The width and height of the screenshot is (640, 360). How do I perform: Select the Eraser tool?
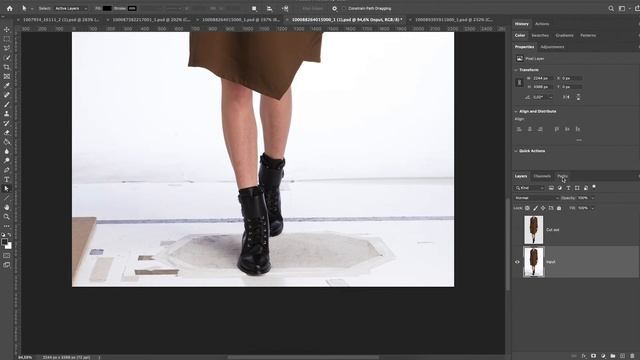pyautogui.click(x=7, y=133)
